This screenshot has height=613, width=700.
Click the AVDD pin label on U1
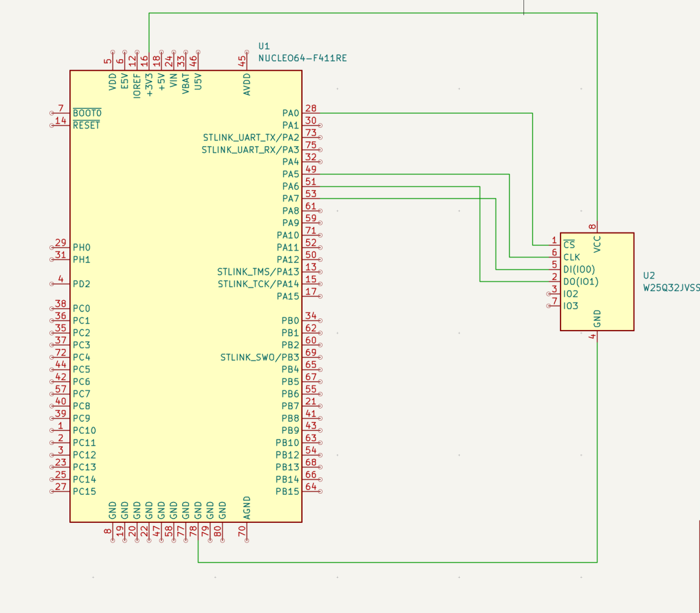point(247,82)
